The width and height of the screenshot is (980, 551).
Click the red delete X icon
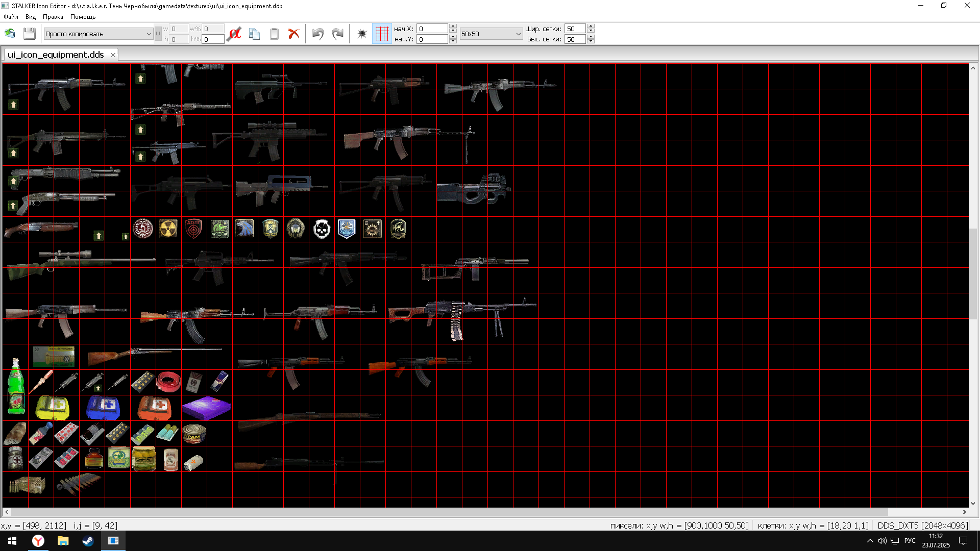(293, 34)
